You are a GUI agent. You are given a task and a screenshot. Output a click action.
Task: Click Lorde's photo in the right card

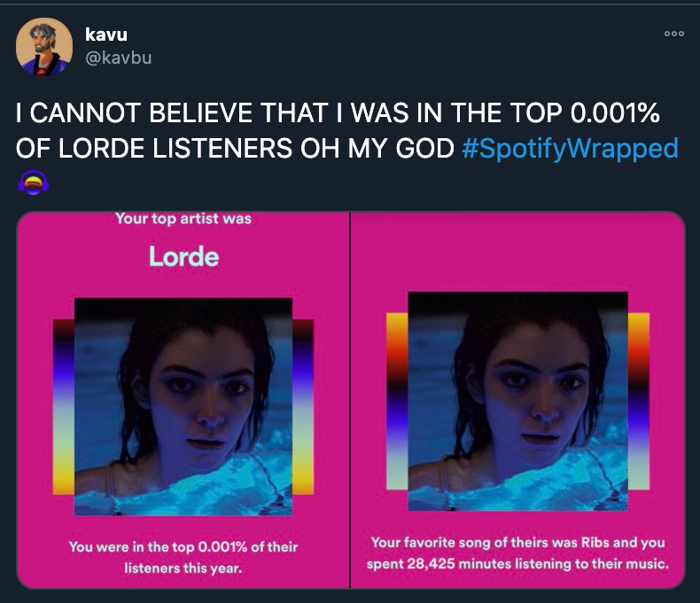click(517, 401)
